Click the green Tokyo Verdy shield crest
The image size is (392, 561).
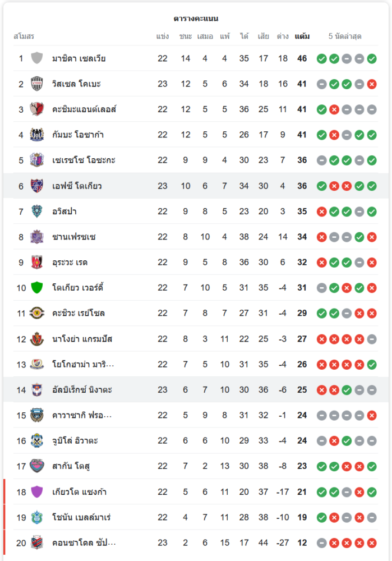[37, 288]
